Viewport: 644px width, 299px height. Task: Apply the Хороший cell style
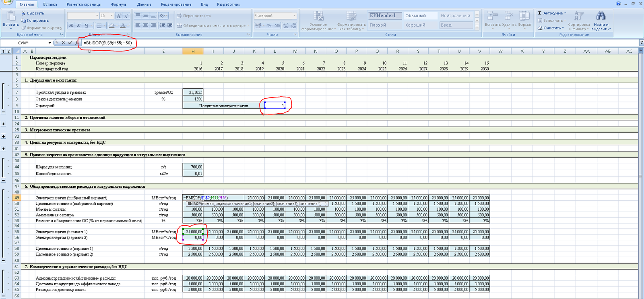[415, 25]
